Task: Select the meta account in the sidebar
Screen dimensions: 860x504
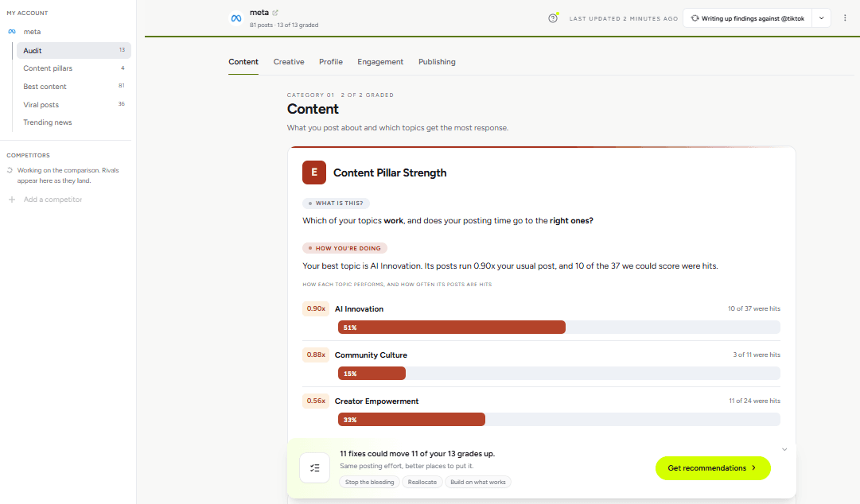Action: coord(32,32)
